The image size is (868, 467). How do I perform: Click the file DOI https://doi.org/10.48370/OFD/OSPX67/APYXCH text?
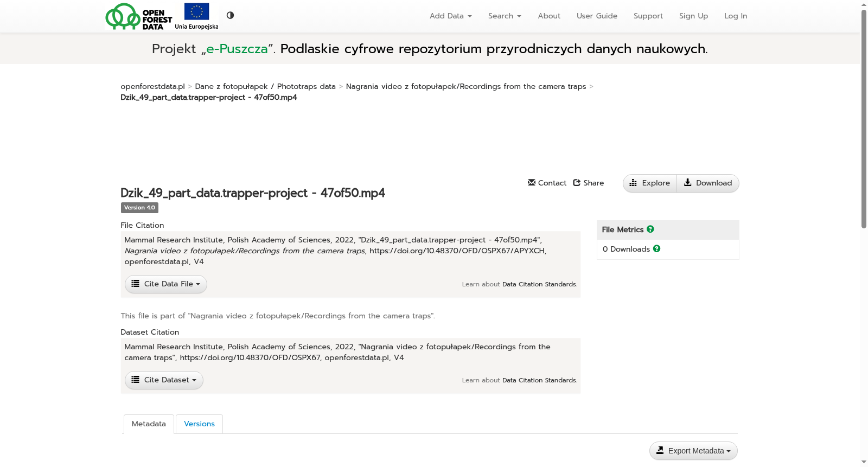(x=457, y=251)
